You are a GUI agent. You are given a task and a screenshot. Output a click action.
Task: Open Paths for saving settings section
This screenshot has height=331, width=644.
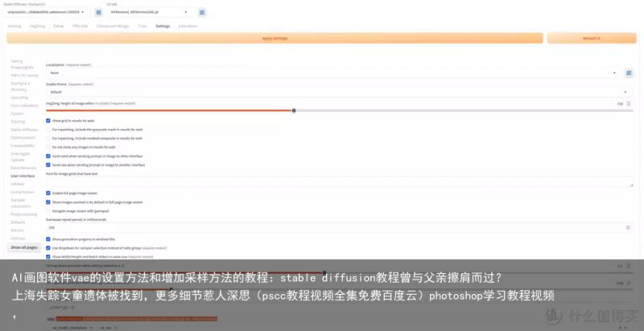click(x=24, y=75)
